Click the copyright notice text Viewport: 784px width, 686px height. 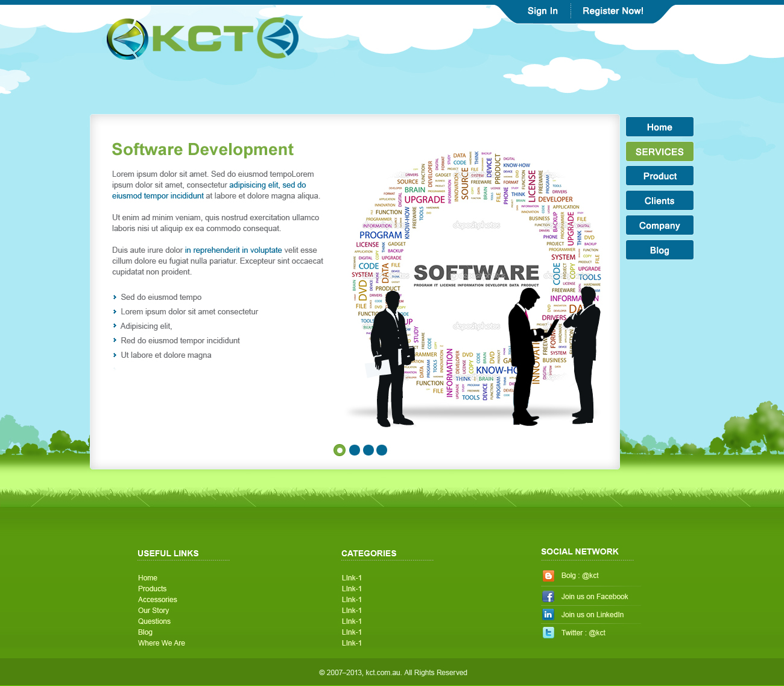[393, 673]
